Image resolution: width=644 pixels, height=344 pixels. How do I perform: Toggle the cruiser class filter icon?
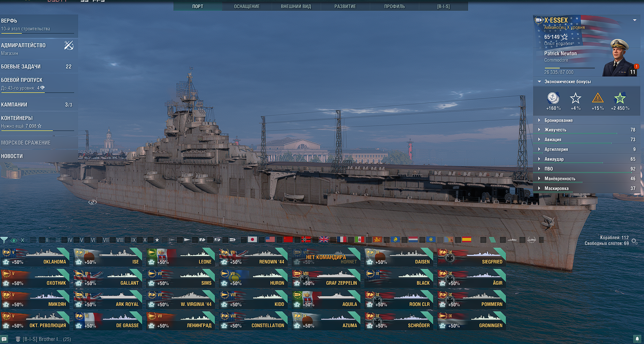[x=202, y=240]
